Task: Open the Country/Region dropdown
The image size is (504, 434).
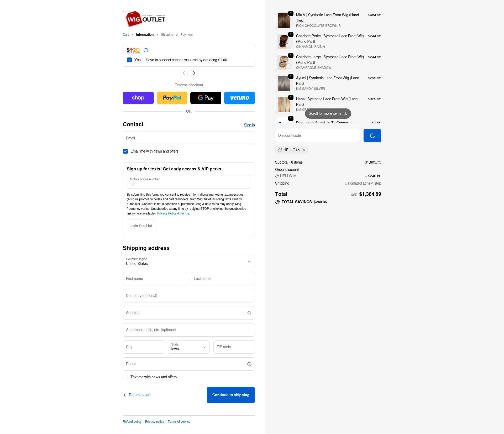Action: coord(189,262)
